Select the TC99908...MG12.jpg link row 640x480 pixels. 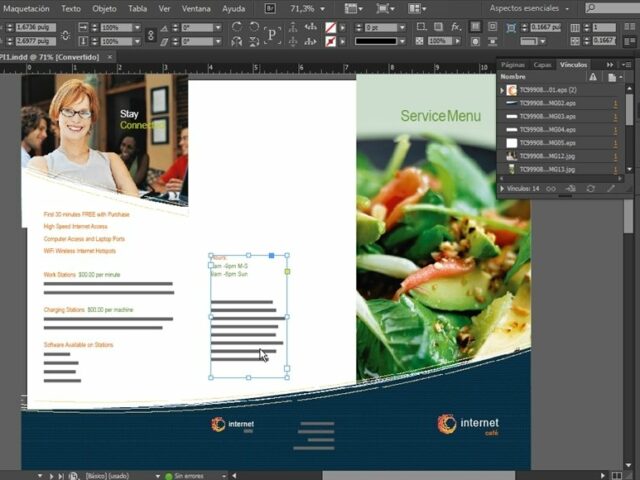[560, 155]
